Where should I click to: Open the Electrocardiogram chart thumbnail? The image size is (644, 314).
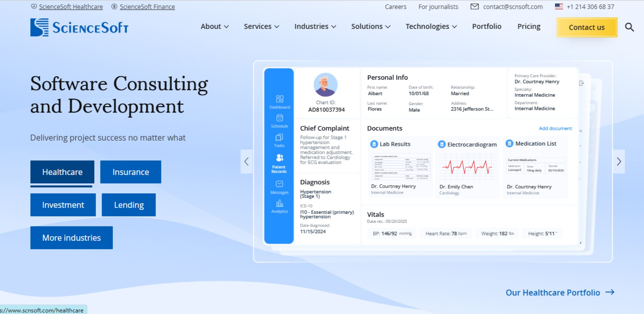(468, 166)
